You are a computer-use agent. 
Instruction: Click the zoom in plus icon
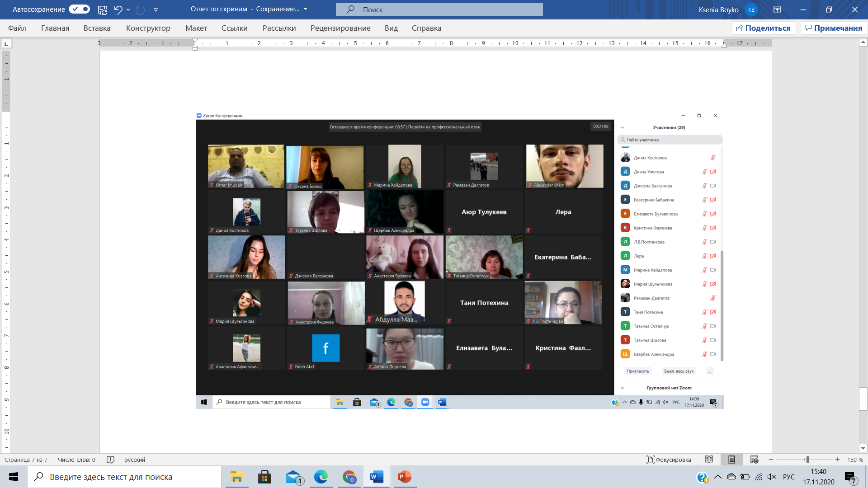pos(837,460)
